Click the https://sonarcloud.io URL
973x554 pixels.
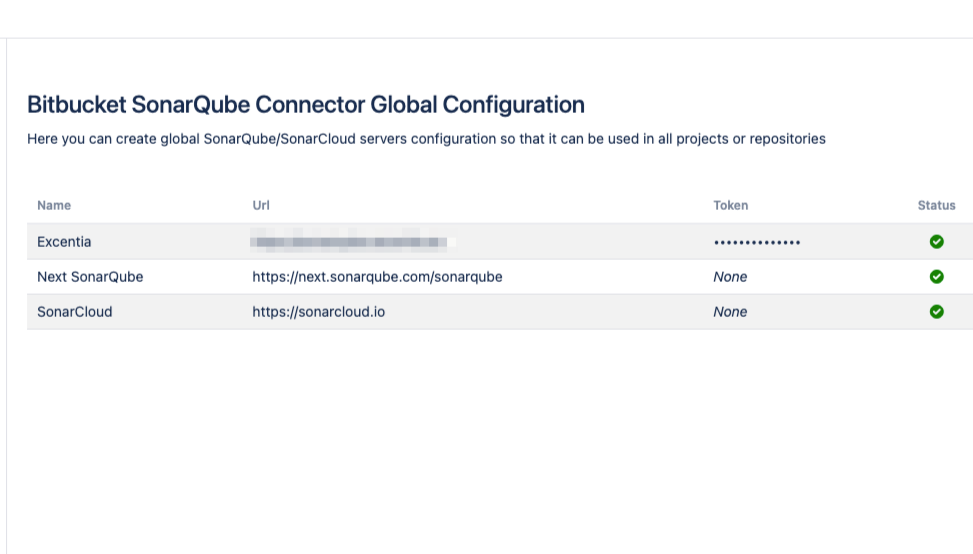[318, 312]
